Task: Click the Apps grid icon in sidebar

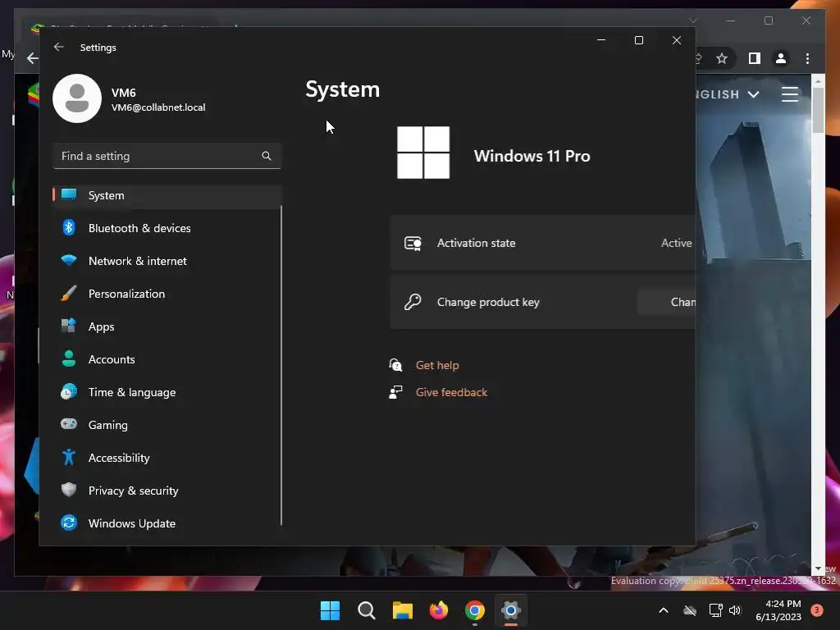Action: click(69, 326)
